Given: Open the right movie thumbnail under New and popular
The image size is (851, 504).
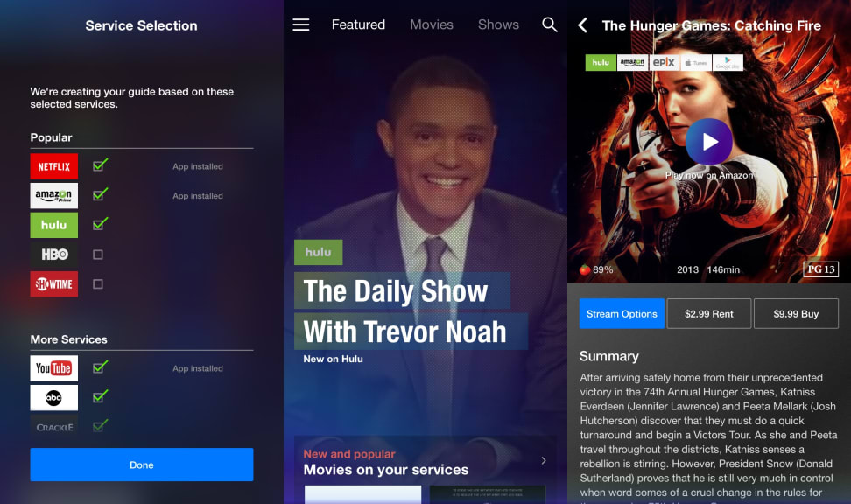Looking at the screenshot, I should click(x=488, y=494).
